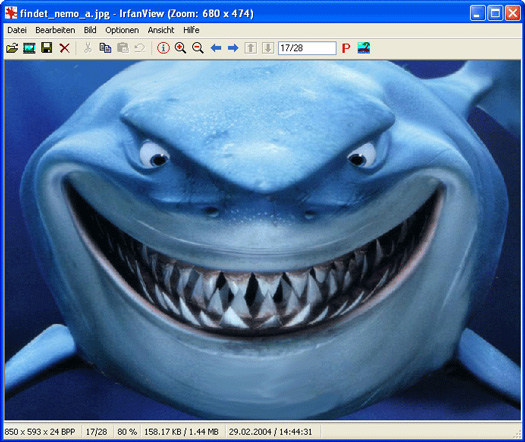Open the Hilfe menu
The image size is (525, 442).
[191, 30]
